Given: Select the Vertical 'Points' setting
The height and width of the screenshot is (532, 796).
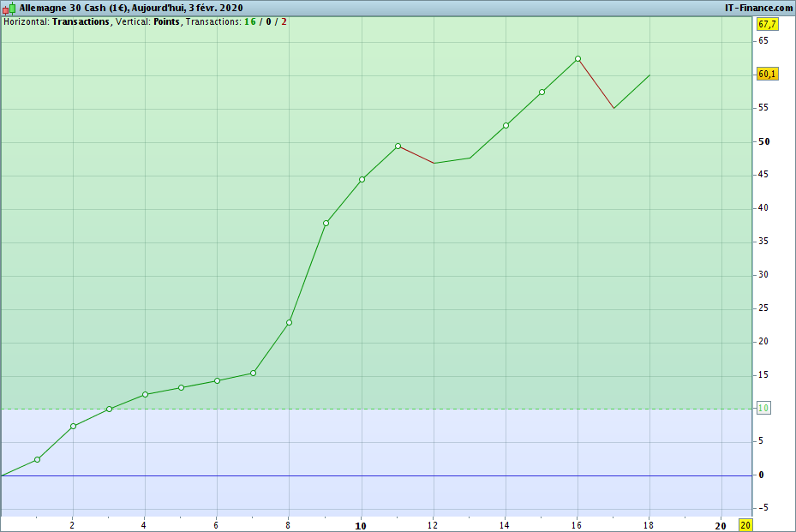Looking at the screenshot, I should (x=166, y=21).
